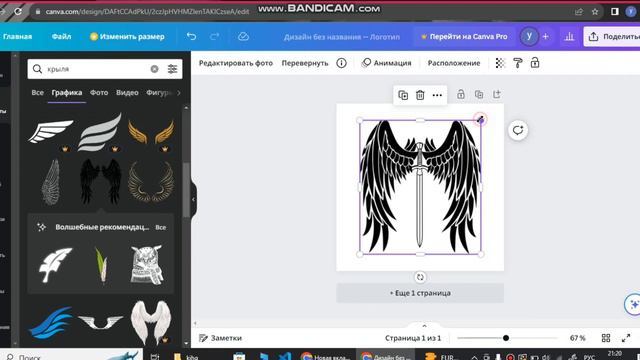
Task: Click the undo arrow icon
Action: tap(191, 36)
